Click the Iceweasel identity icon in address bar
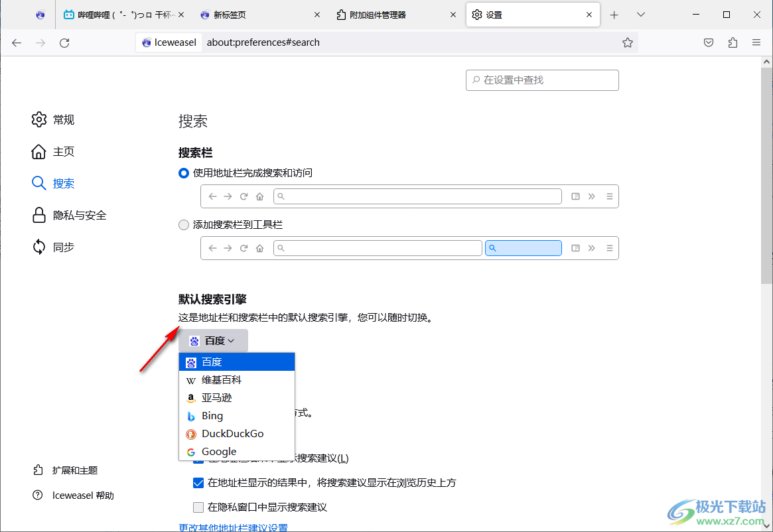 pos(169,42)
